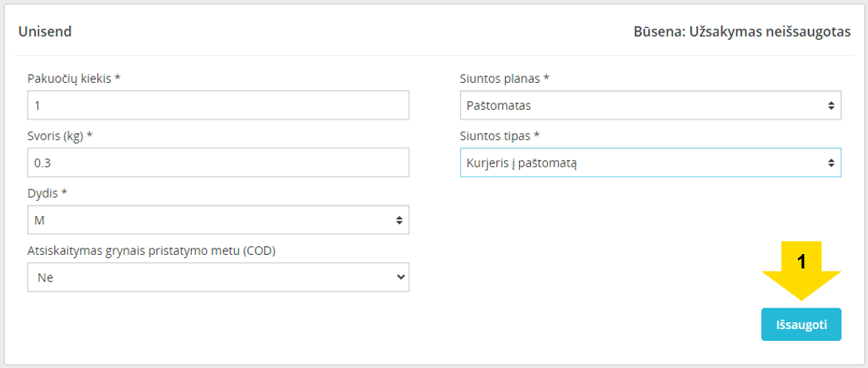Expand Siuntos tipas dropdown showing Kurjeris į paštomatą
The width and height of the screenshot is (868, 368).
coord(651,162)
